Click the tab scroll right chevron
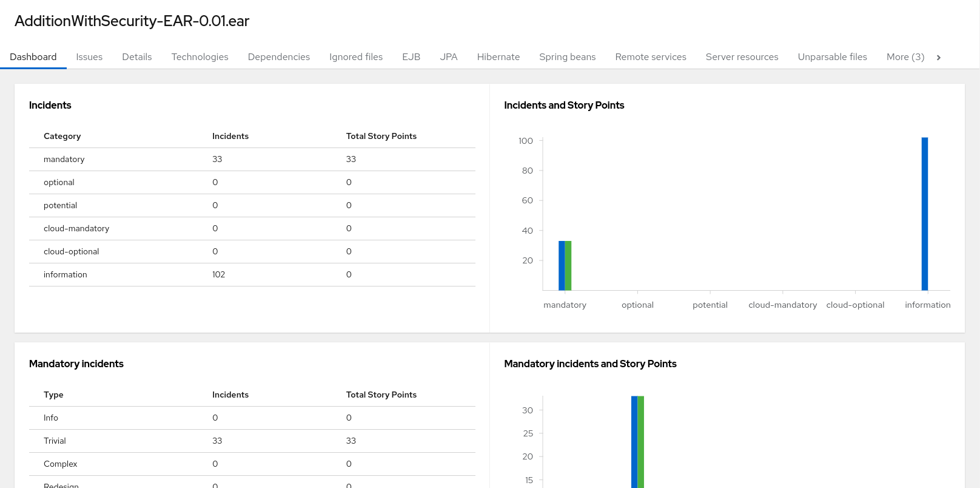The height and width of the screenshot is (488, 980). point(939,57)
